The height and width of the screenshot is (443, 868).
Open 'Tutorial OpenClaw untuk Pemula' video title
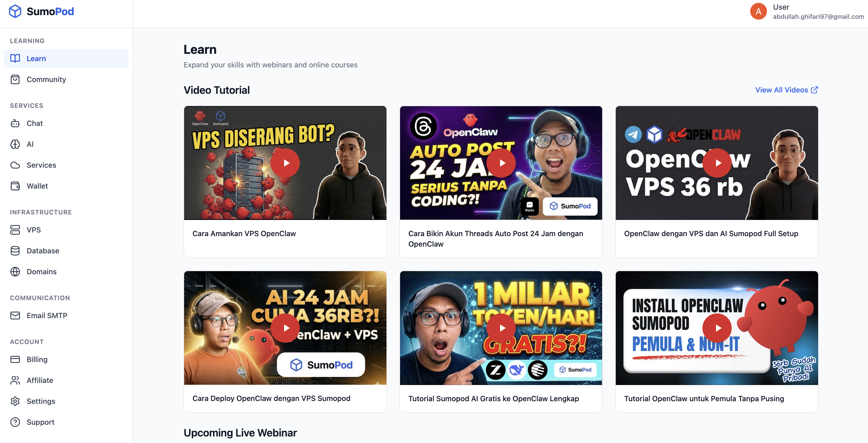coord(704,399)
